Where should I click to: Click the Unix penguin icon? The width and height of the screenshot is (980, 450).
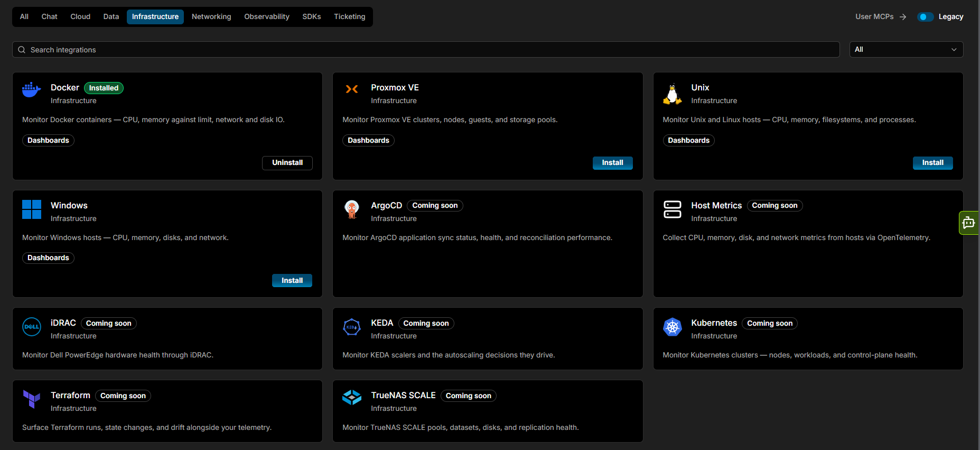672,94
